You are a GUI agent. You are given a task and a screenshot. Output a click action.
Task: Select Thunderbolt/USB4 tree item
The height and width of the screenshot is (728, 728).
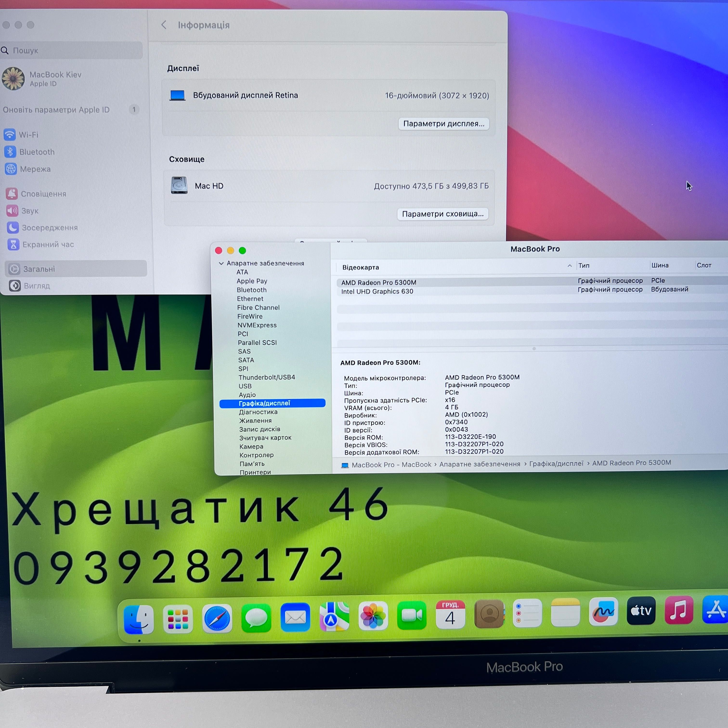coord(267,377)
